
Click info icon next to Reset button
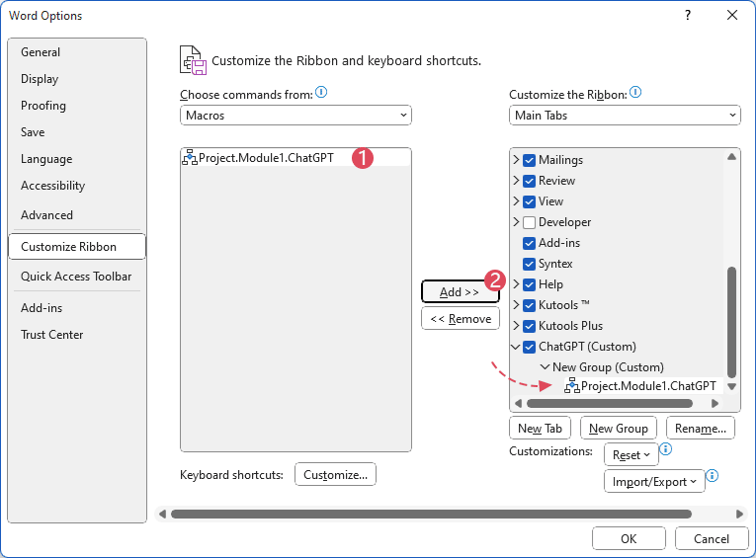click(x=665, y=449)
